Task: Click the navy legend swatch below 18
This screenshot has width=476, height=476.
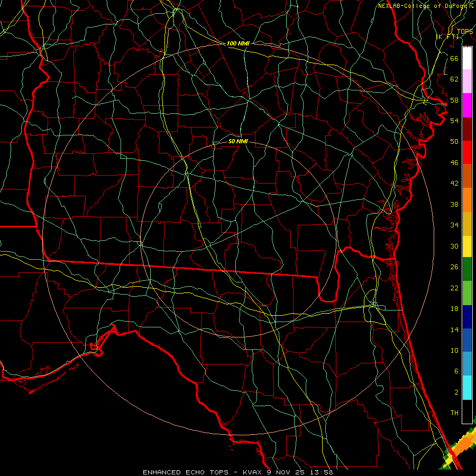Action: point(467,317)
